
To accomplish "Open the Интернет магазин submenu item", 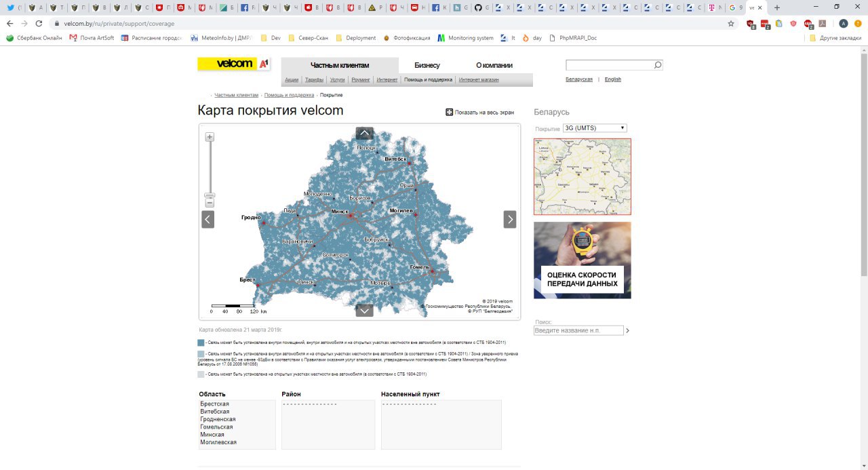I will click(x=479, y=79).
